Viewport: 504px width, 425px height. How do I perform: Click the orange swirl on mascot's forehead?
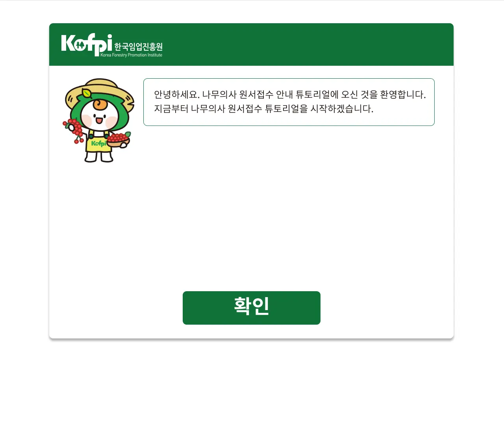[100, 105]
